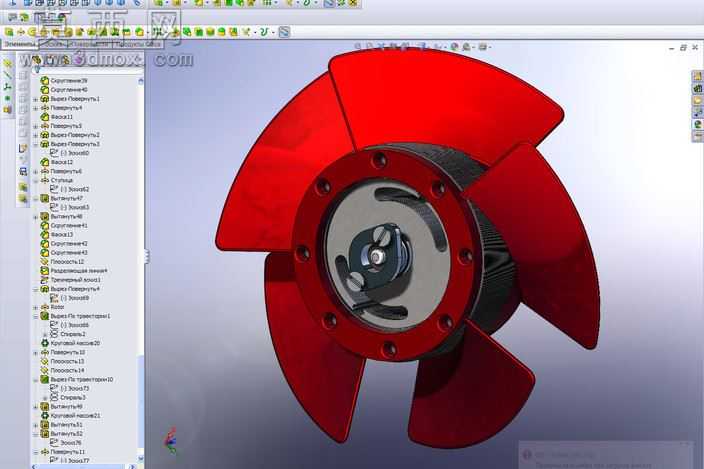Select sketch Эскиз63 in the tree

[x=70, y=207]
